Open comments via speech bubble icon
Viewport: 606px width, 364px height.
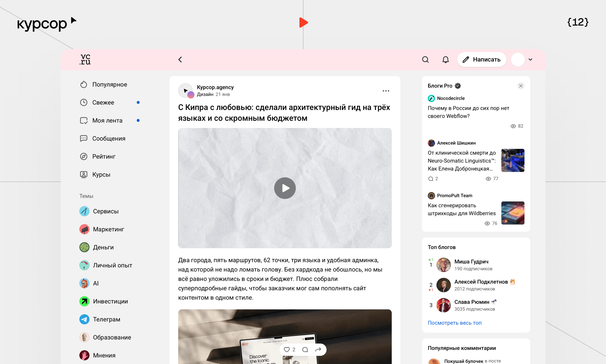tap(305, 349)
